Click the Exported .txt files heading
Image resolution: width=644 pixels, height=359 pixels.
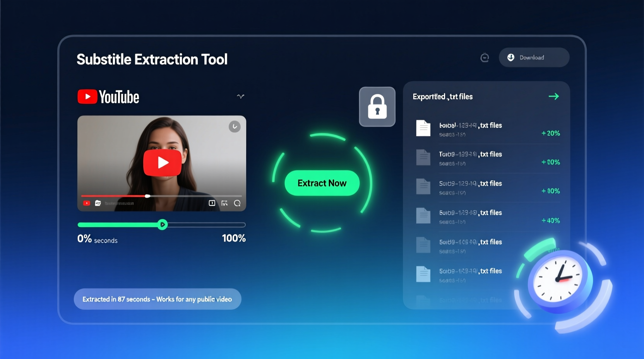443,97
